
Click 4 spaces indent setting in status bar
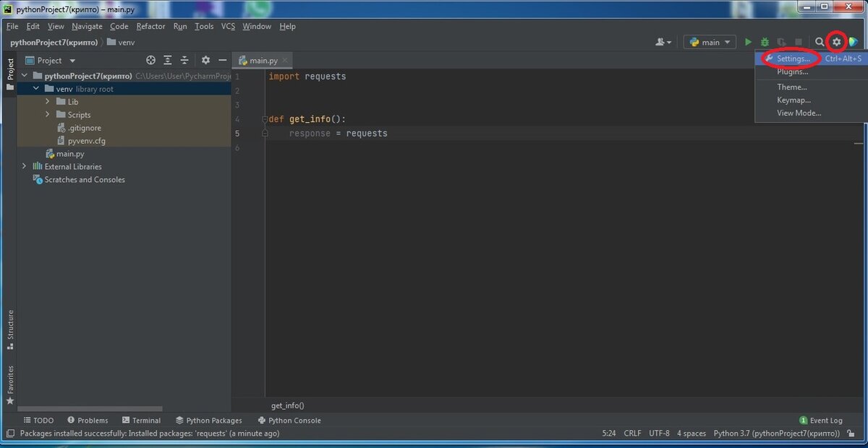tap(692, 434)
